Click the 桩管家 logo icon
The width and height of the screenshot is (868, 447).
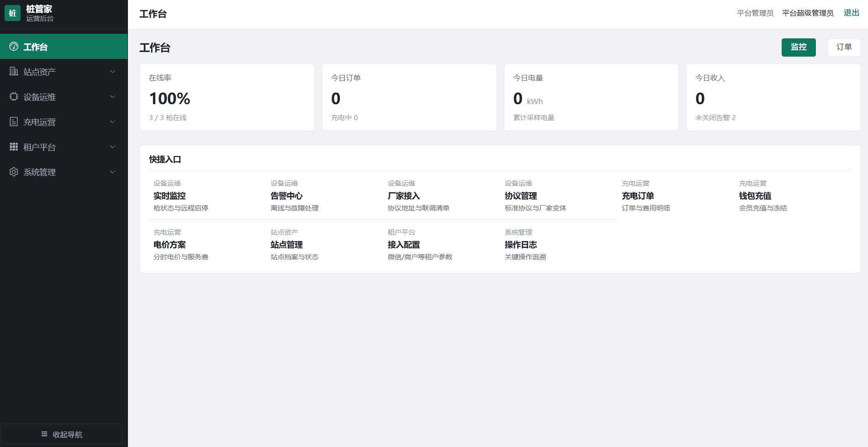(12, 13)
